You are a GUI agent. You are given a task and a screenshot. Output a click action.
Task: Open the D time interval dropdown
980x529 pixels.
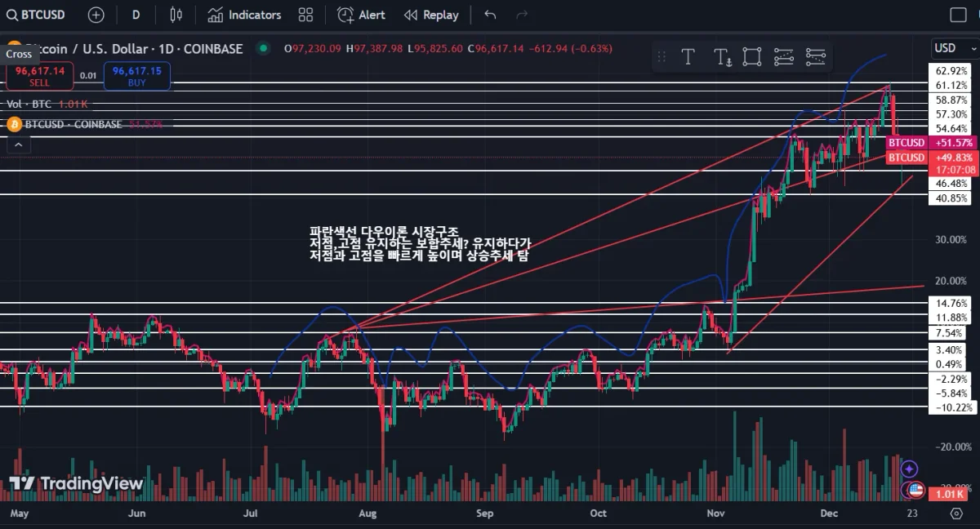(x=136, y=15)
